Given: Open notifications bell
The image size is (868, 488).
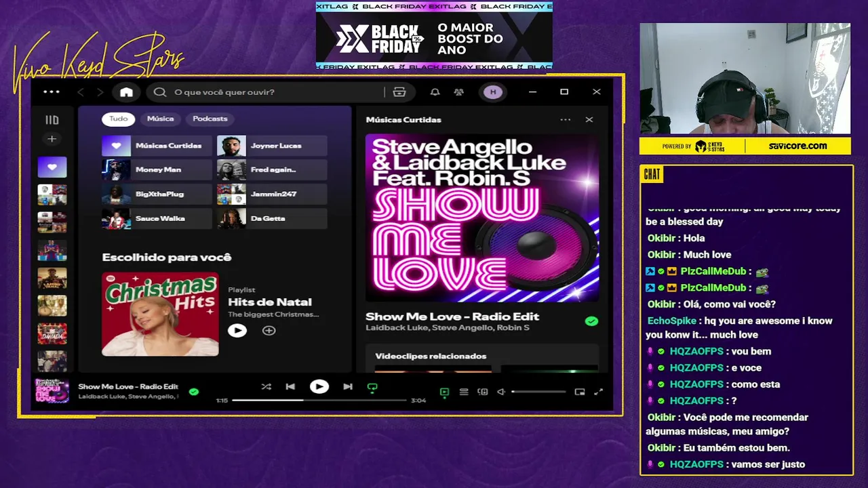Looking at the screenshot, I should point(435,92).
